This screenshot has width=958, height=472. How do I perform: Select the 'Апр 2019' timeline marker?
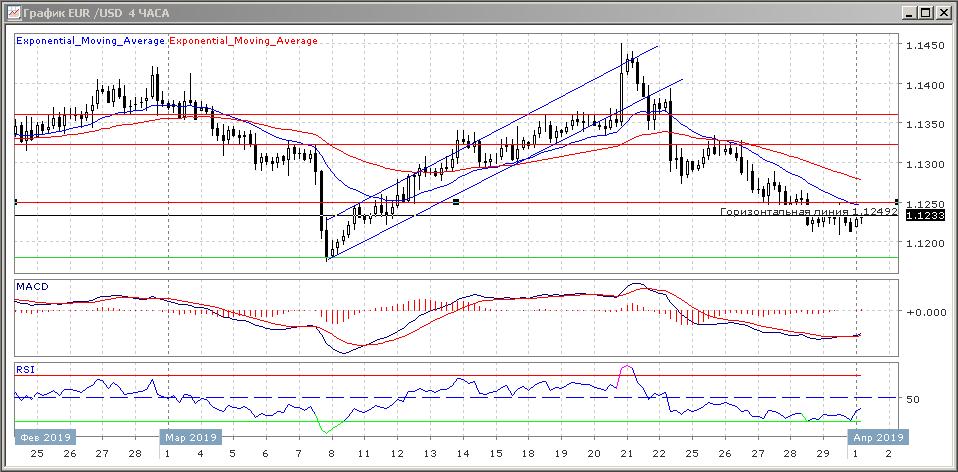click(x=877, y=437)
